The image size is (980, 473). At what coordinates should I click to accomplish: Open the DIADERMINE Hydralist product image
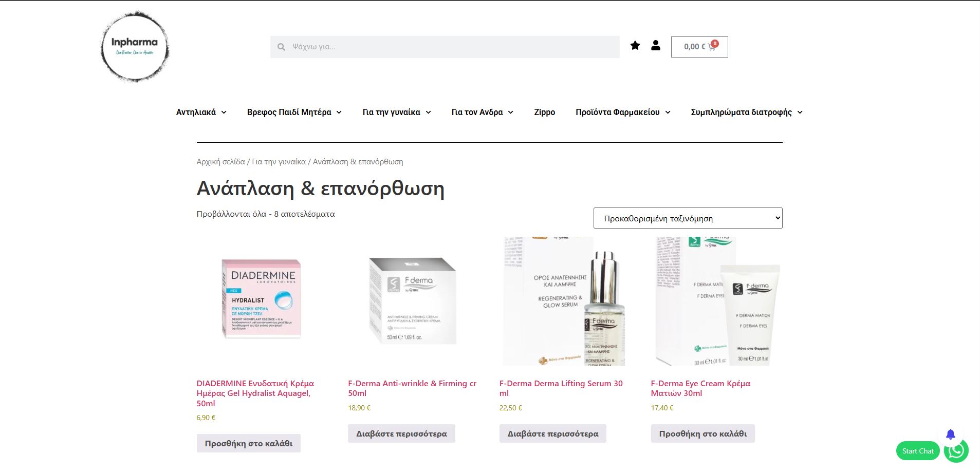tap(262, 301)
